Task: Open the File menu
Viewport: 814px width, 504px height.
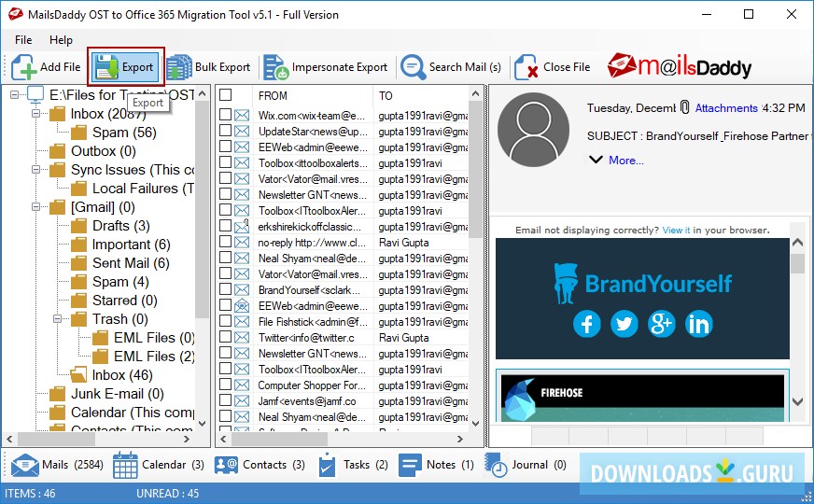Action: click(x=23, y=40)
